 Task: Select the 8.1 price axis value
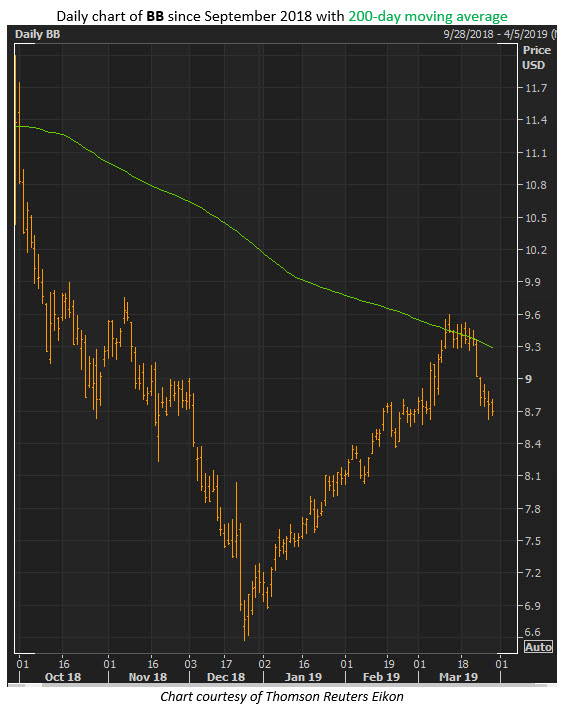click(533, 476)
